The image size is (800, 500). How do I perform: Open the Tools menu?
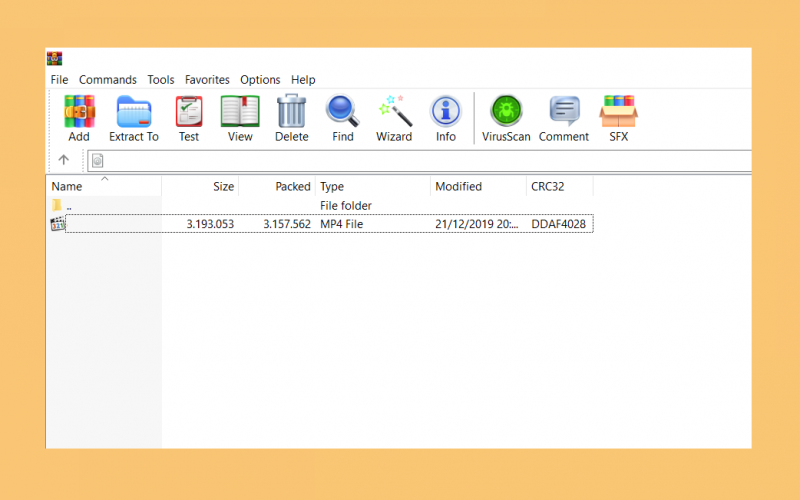click(161, 80)
